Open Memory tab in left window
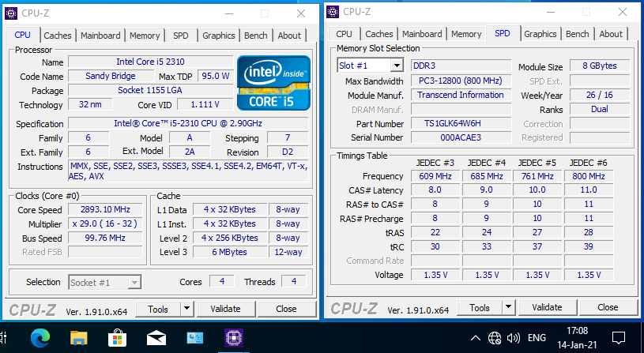Image resolution: width=644 pixels, height=353 pixels. click(145, 36)
